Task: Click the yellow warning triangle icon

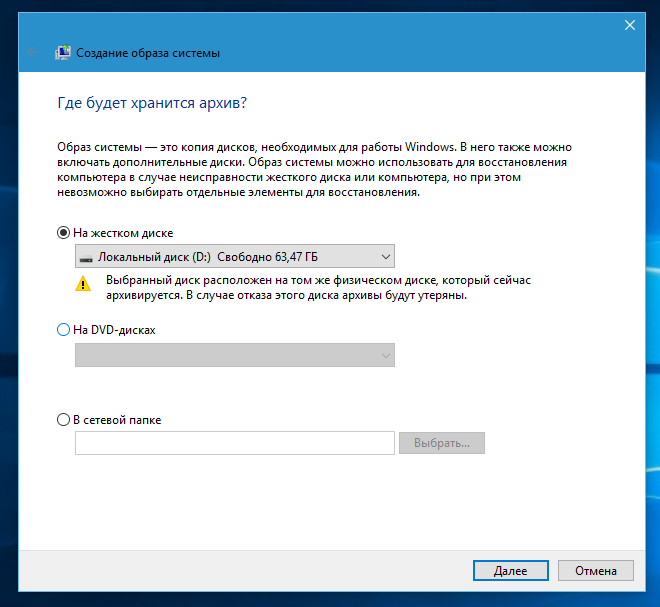Action: 84,283
